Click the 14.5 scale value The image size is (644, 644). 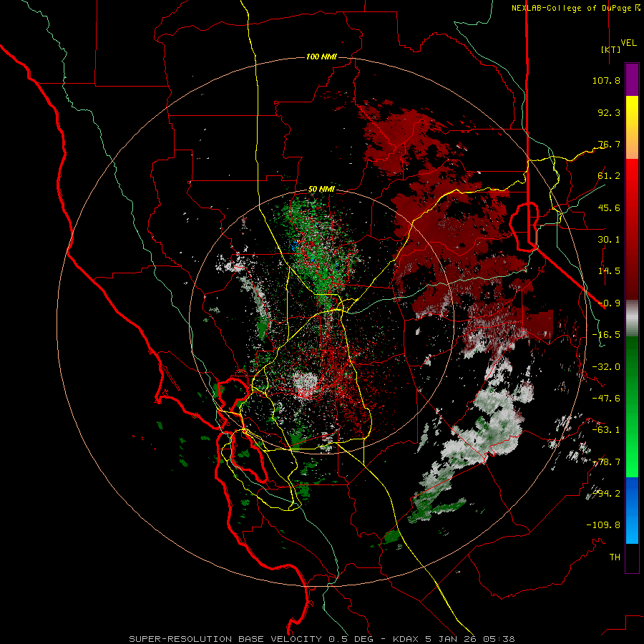pos(609,271)
